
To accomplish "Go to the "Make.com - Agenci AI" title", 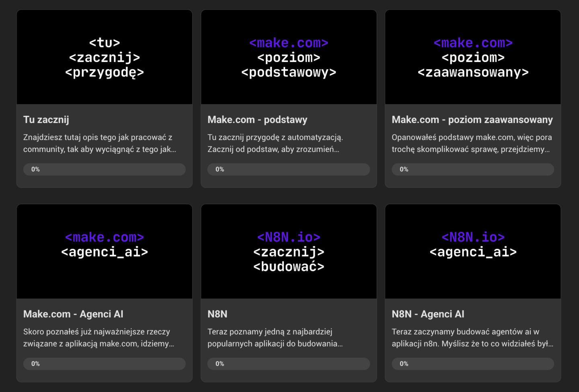I will pyautogui.click(x=73, y=314).
